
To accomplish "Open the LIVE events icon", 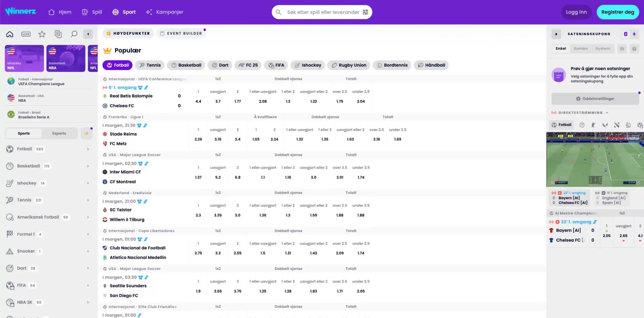I will (26, 34).
